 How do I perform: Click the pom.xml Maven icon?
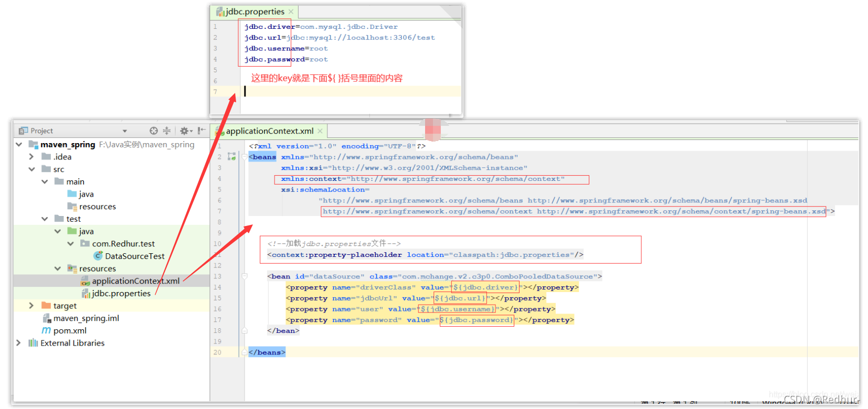46,331
